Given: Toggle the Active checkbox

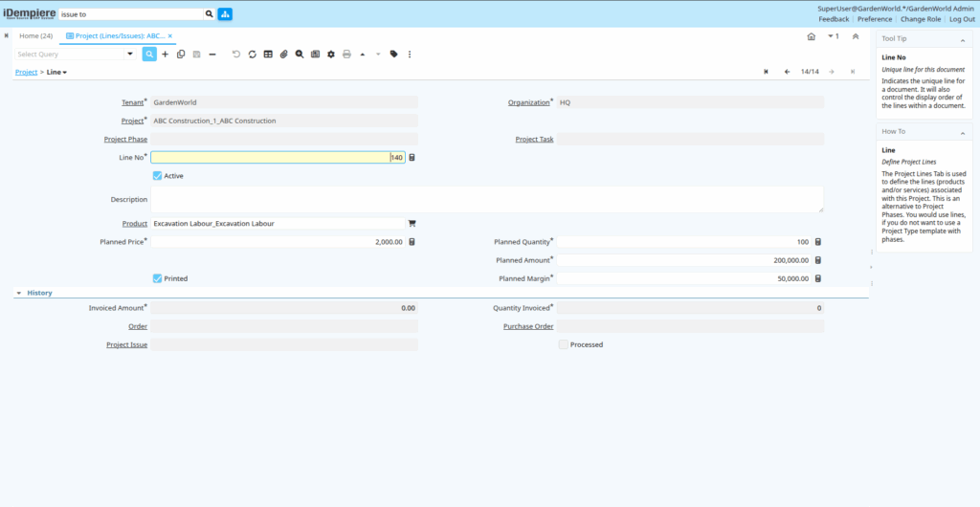Looking at the screenshot, I should click(x=158, y=176).
